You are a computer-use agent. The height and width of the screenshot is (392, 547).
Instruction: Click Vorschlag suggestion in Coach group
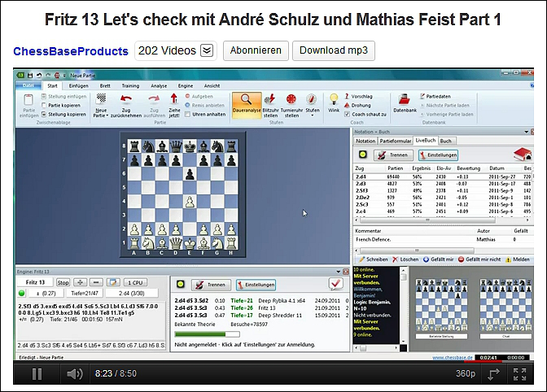pos(358,96)
